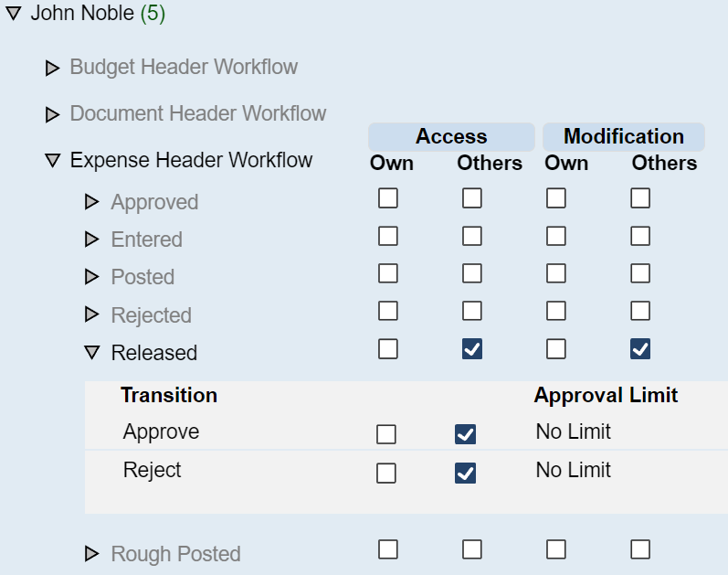Collapse the Released status row

point(91,353)
